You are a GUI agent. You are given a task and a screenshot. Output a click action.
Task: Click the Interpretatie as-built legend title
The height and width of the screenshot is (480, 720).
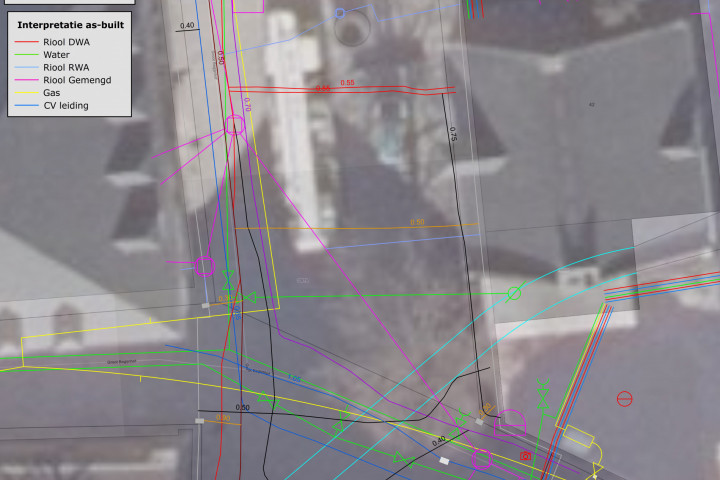click(x=71, y=24)
